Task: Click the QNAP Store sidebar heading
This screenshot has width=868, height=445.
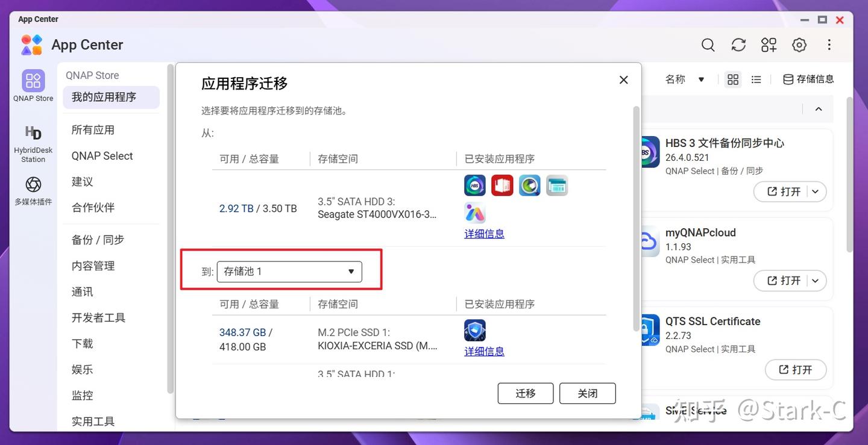Action: pyautogui.click(x=92, y=75)
